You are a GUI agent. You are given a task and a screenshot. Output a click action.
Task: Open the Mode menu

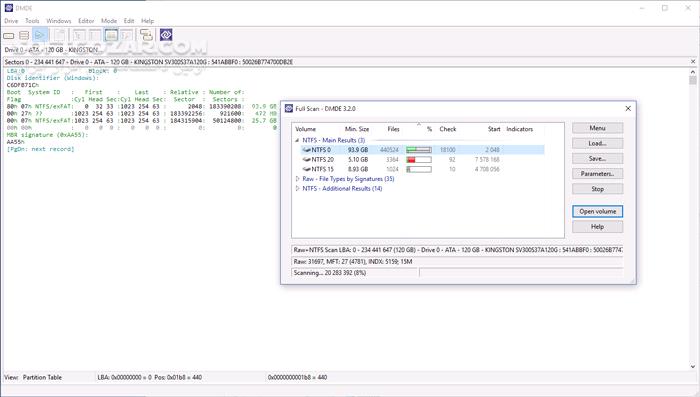click(109, 21)
